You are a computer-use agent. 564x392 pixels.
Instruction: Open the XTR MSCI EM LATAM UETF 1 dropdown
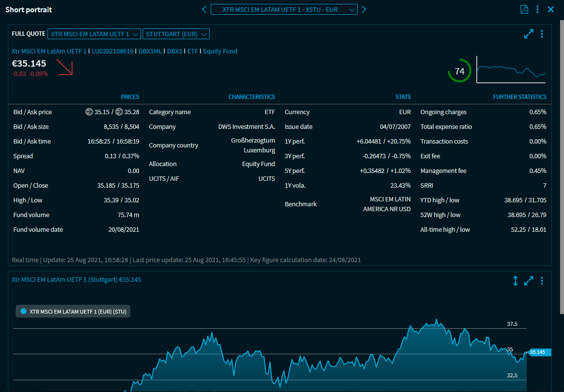(x=94, y=34)
